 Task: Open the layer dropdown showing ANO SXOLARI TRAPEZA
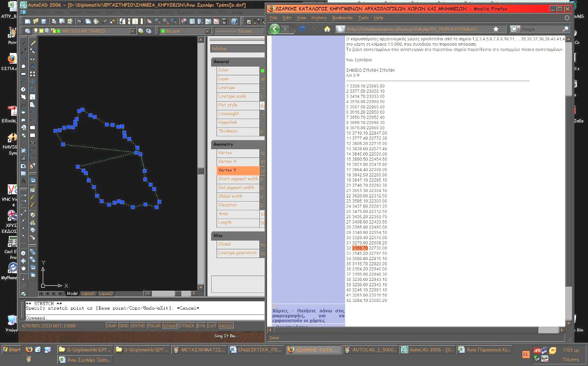coord(85,31)
